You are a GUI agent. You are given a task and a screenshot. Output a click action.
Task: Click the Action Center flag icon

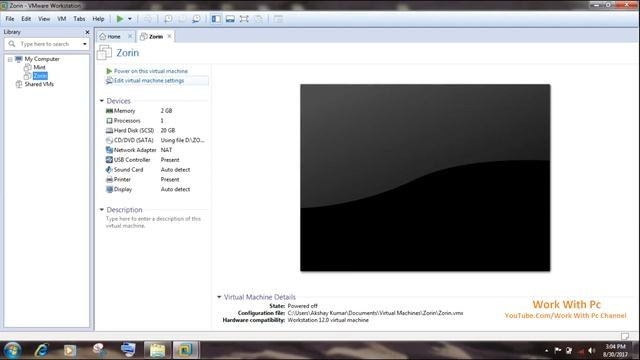(558, 351)
